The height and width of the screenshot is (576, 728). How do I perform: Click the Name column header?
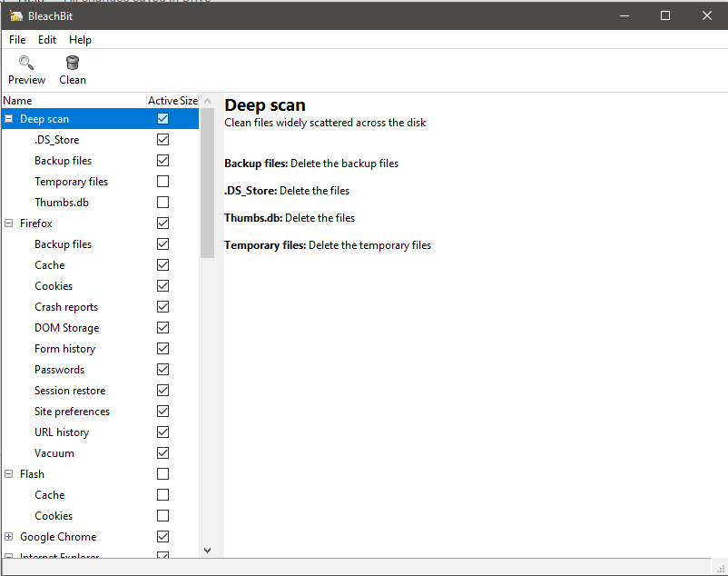click(74, 101)
